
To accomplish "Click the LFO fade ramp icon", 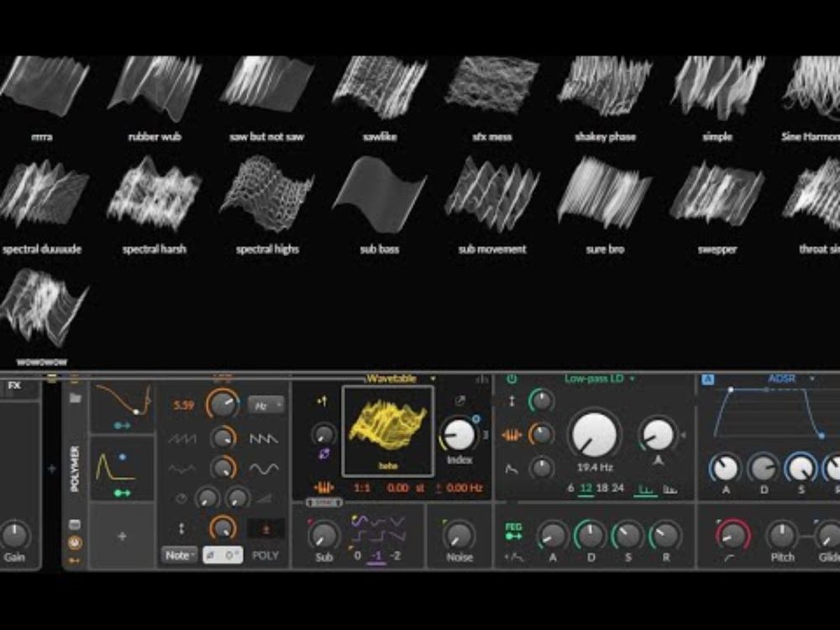I will tap(264, 499).
